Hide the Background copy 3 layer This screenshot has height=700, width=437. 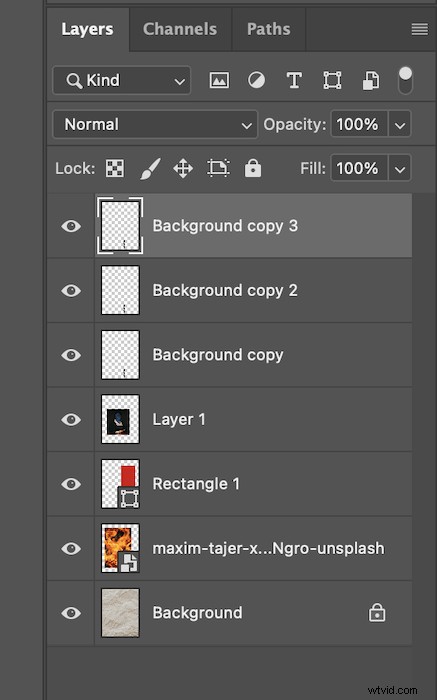pyautogui.click(x=71, y=226)
